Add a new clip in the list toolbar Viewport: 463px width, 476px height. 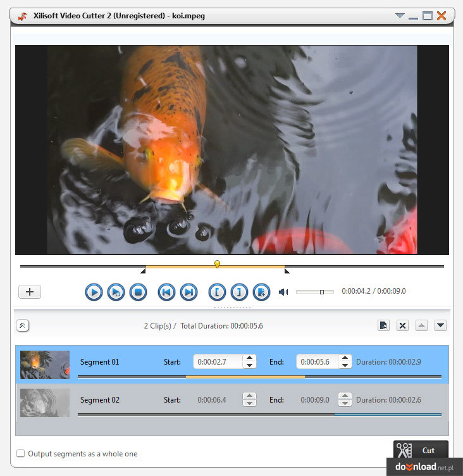[383, 325]
